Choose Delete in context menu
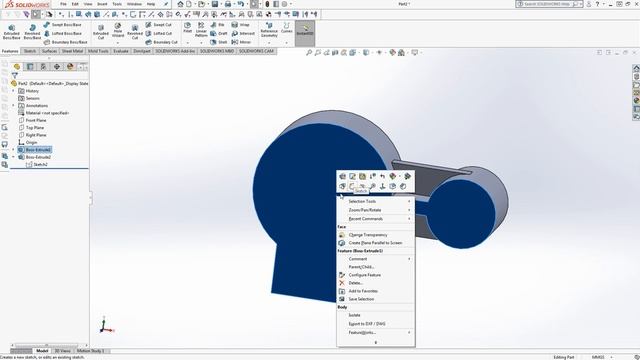 pos(376,283)
